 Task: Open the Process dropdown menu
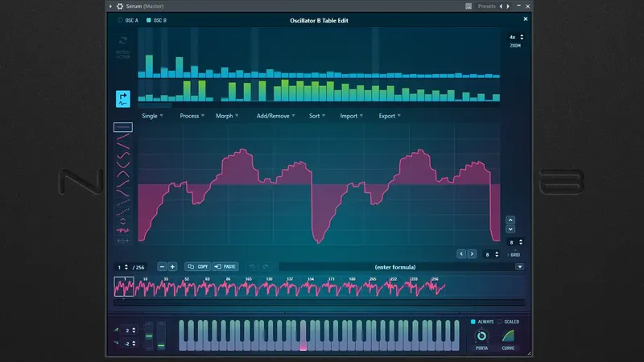pos(192,116)
